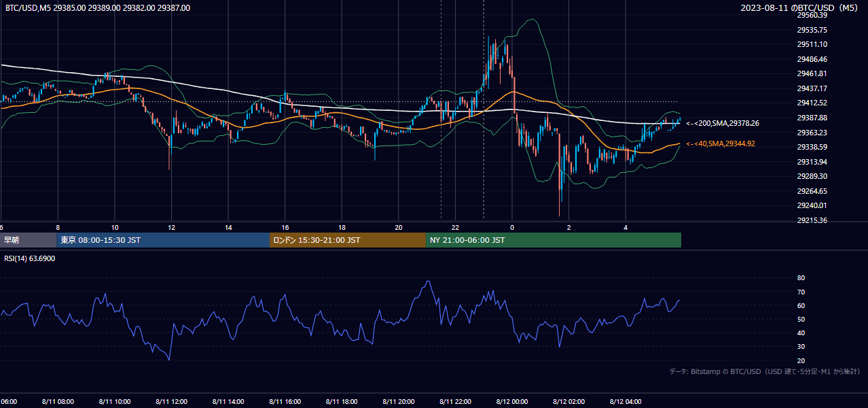868x408 pixels.
Task: Click RSI scale value 50
Action: [801, 319]
